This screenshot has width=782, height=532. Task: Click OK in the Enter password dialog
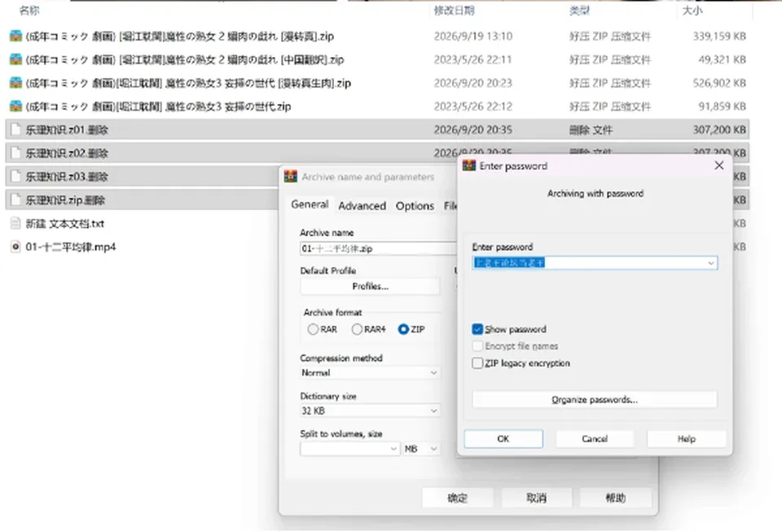point(503,439)
